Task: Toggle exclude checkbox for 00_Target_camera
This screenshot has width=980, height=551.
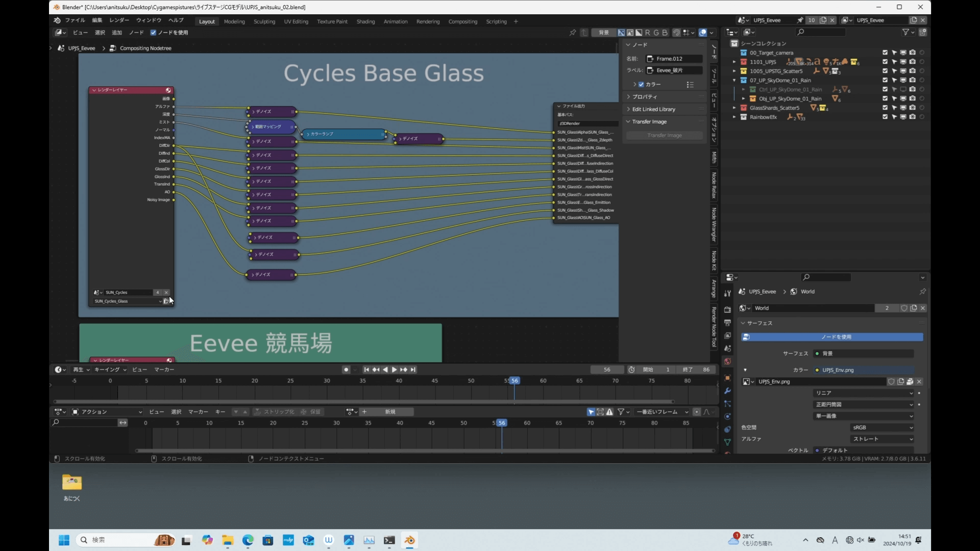Action: [885, 53]
